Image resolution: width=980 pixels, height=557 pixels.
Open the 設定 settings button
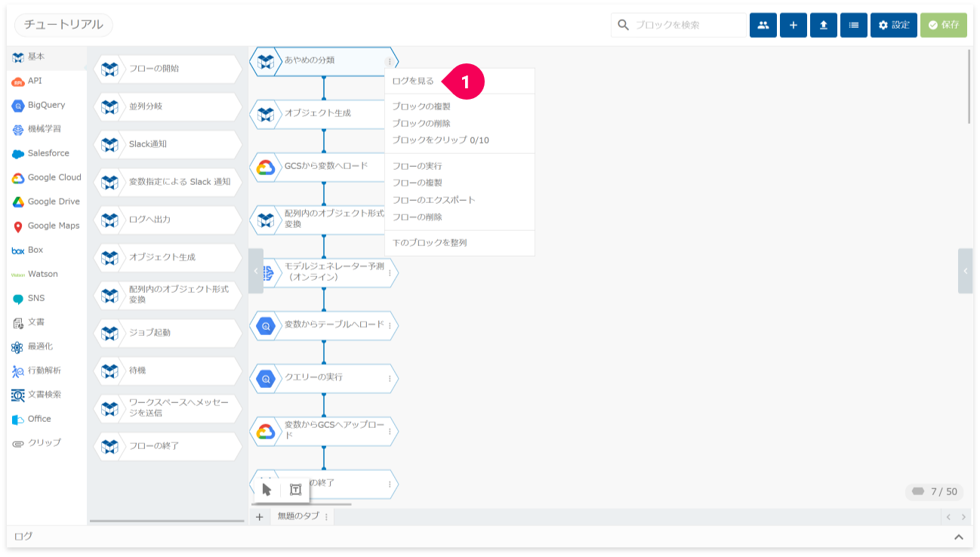(893, 25)
